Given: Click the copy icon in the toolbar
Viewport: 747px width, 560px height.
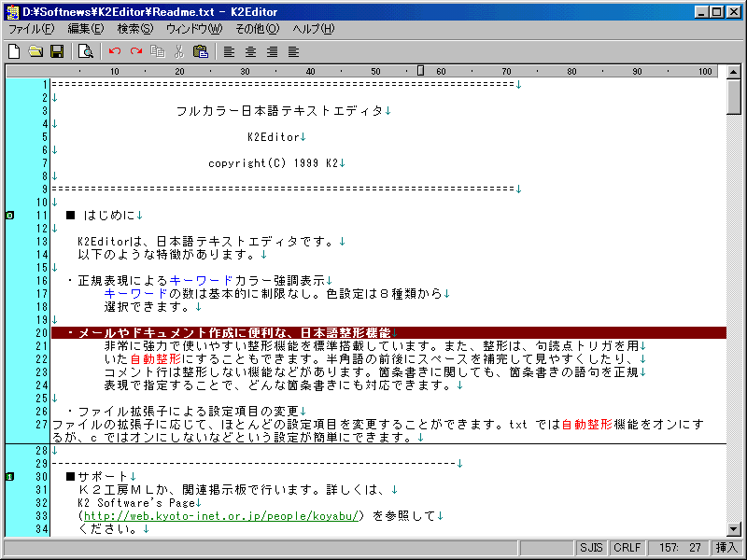Looking at the screenshot, I should coord(158,51).
